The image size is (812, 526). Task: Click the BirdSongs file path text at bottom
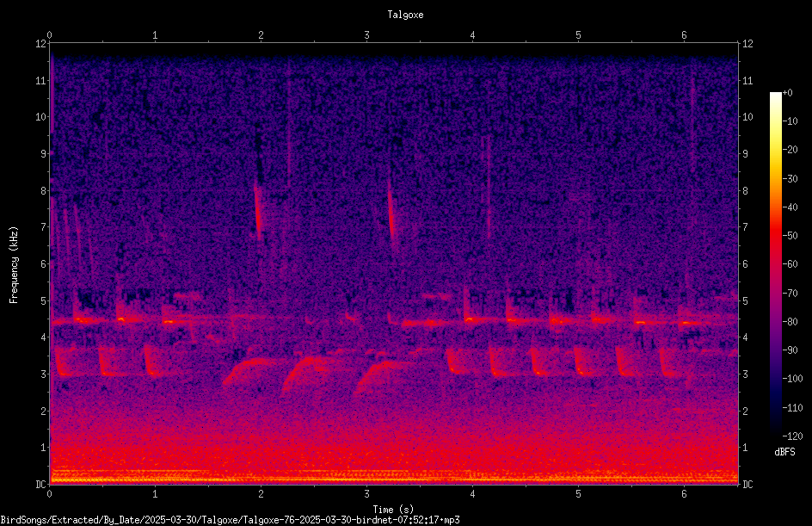pos(230,520)
